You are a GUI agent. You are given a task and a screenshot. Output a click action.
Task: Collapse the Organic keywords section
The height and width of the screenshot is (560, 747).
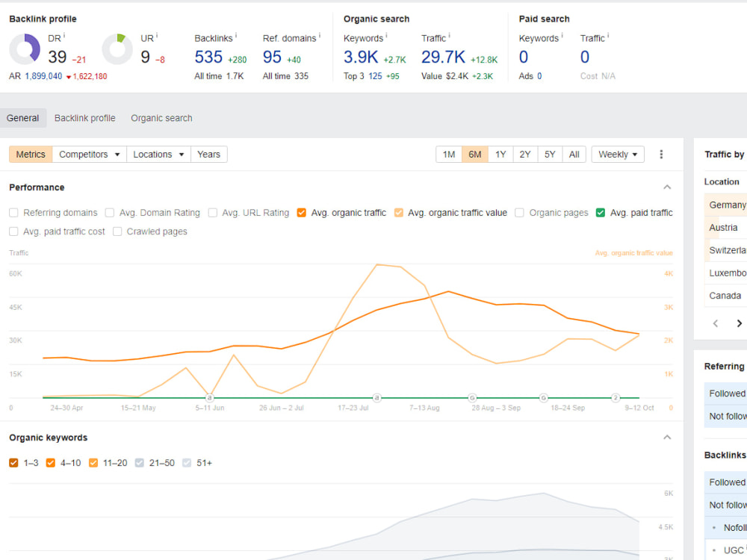667,437
